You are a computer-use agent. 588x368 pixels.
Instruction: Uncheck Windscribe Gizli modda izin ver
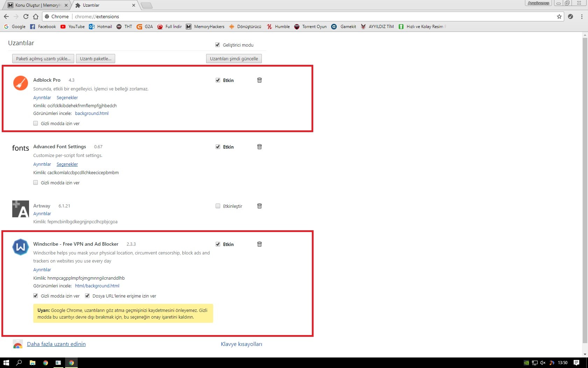click(x=35, y=296)
